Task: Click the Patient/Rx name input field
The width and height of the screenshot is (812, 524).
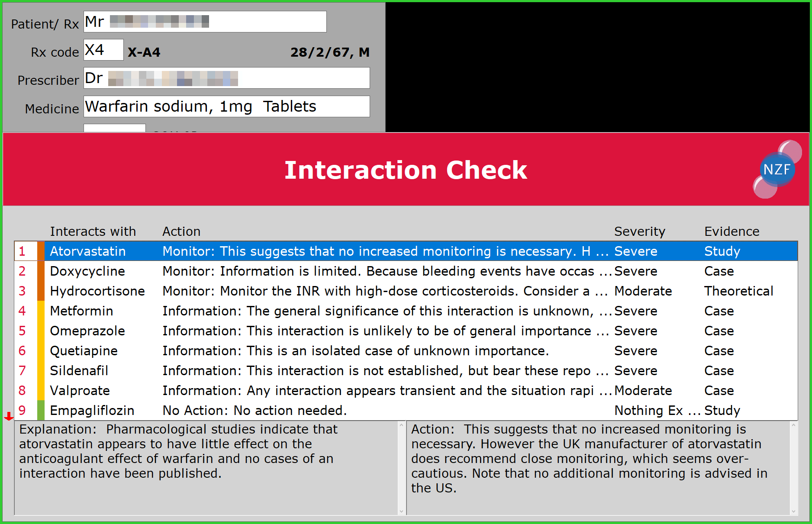Action: 204,21
